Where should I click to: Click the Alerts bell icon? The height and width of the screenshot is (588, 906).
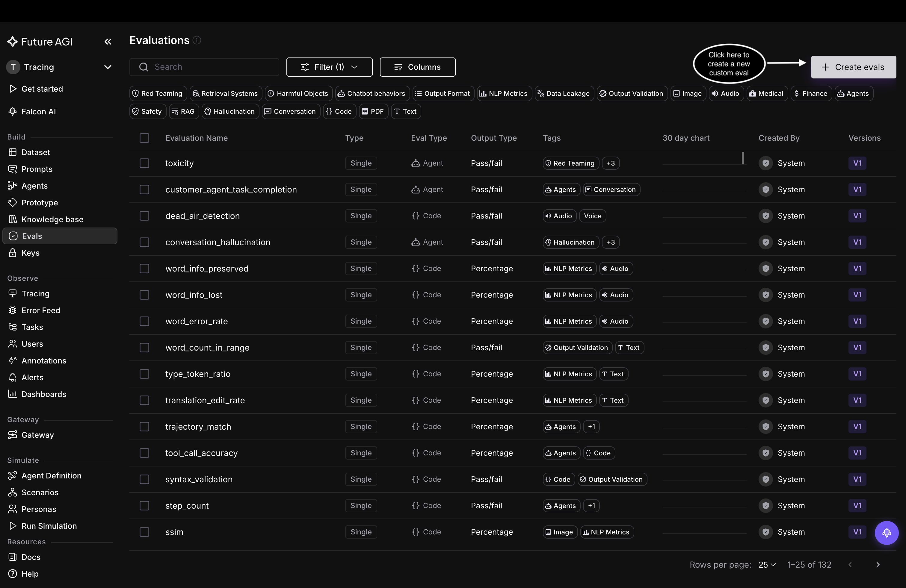point(13,377)
